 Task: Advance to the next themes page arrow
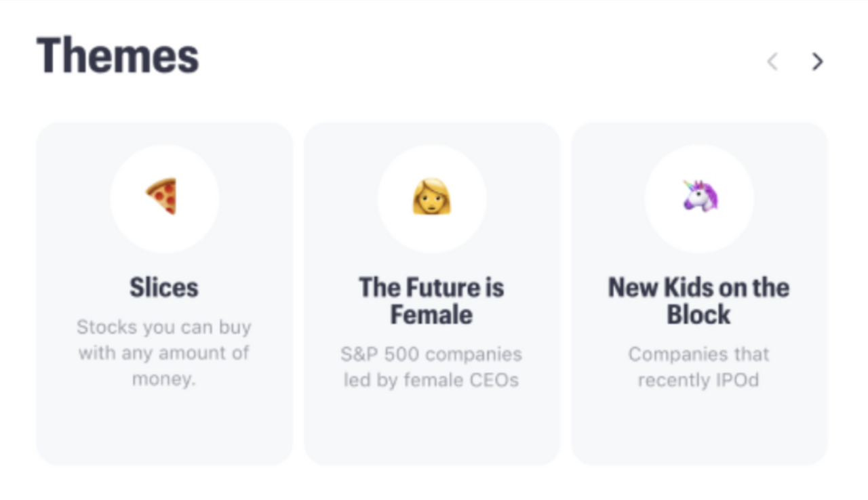[818, 62]
